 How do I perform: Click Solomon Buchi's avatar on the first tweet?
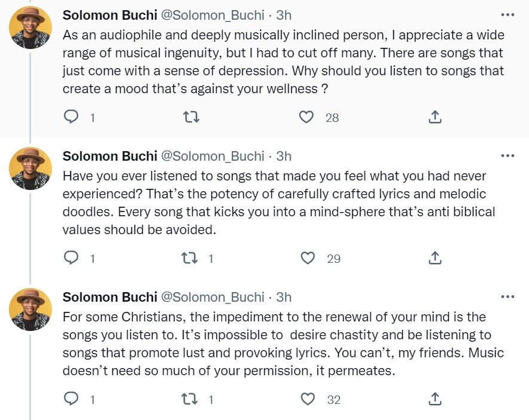pyautogui.click(x=30, y=27)
